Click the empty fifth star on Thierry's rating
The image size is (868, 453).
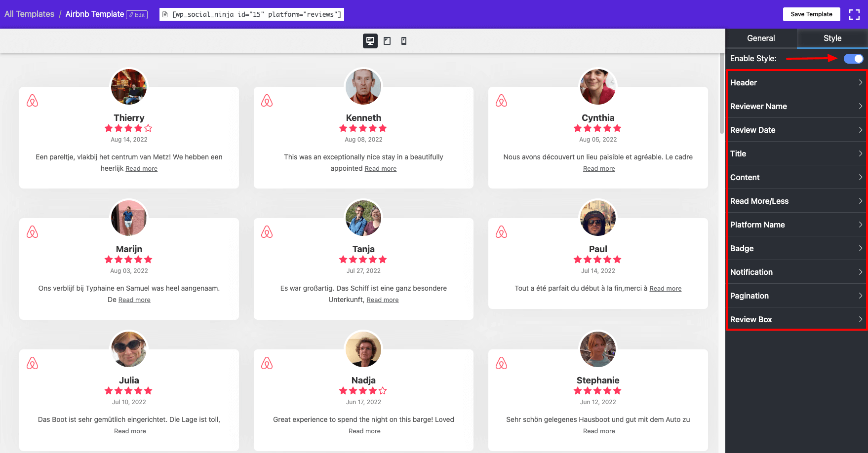tap(149, 128)
